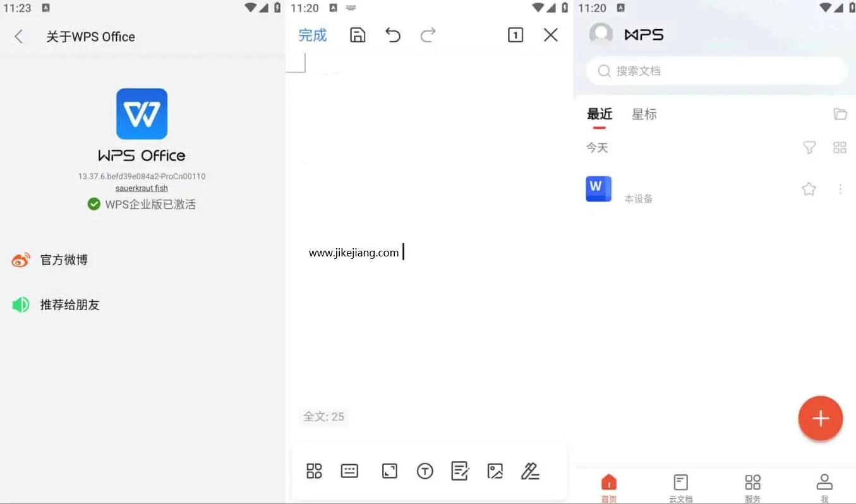The height and width of the screenshot is (504, 856).
Task: Tap the WPS Office app logo
Action: coord(142,114)
